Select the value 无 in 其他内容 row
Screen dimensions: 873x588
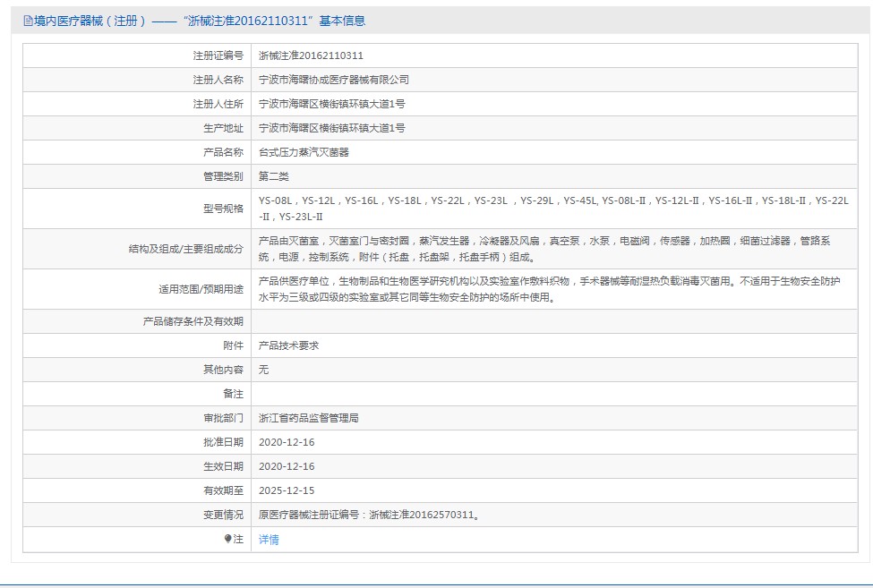pyautogui.click(x=263, y=370)
